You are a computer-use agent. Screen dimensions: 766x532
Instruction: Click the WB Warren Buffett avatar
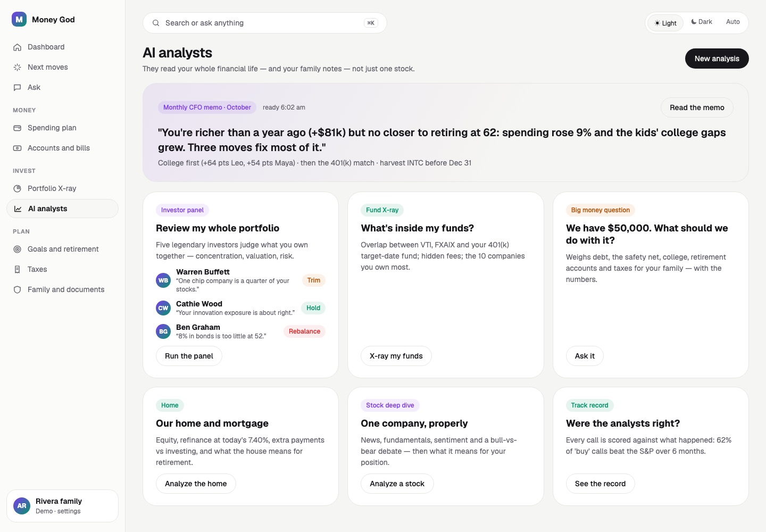coord(163,280)
